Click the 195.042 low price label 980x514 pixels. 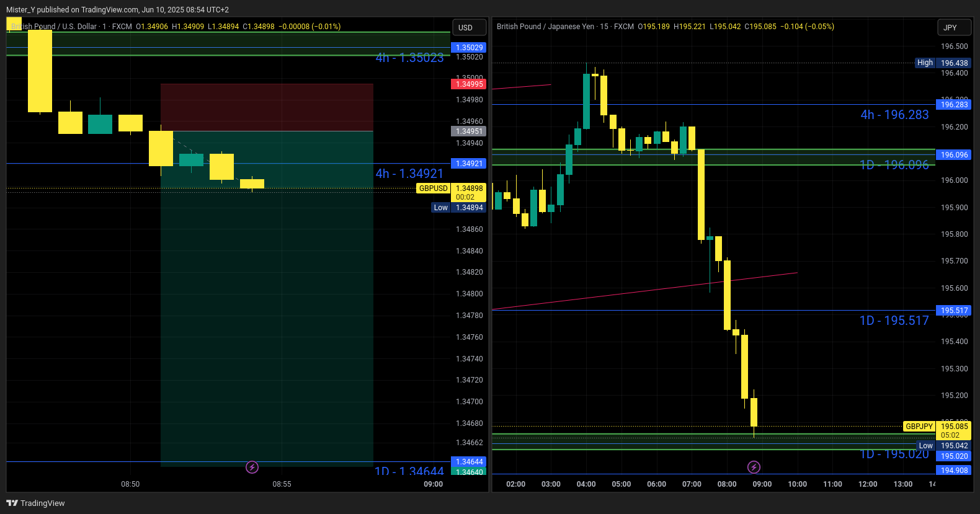click(x=954, y=446)
